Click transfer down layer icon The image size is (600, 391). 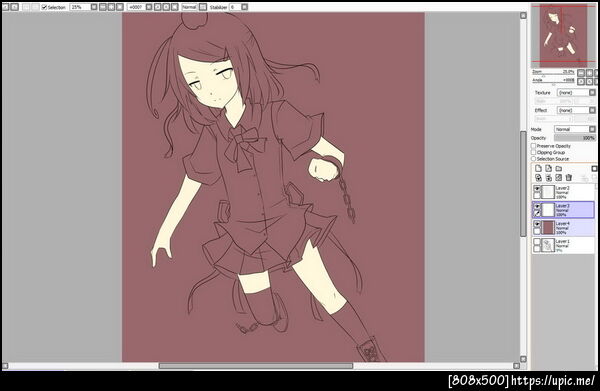538,178
